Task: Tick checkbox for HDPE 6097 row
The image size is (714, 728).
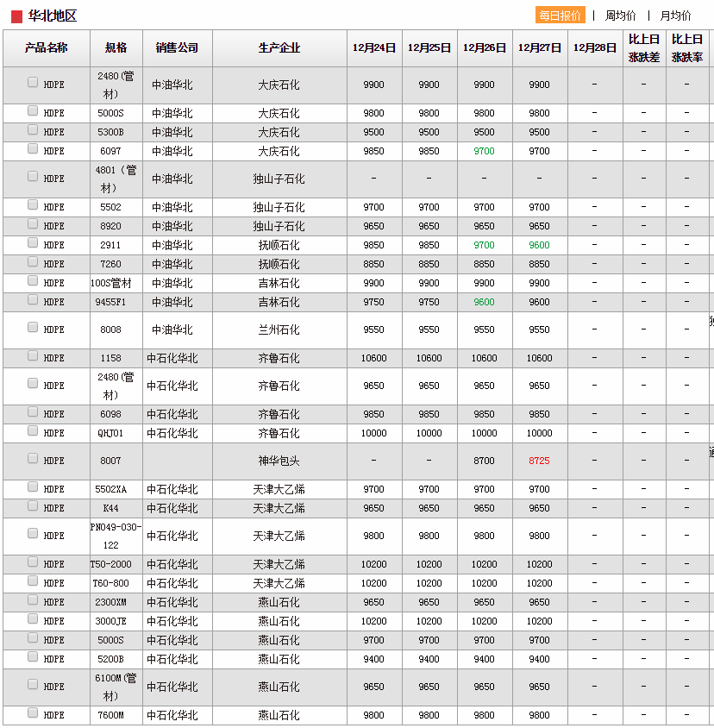Action: (x=33, y=148)
